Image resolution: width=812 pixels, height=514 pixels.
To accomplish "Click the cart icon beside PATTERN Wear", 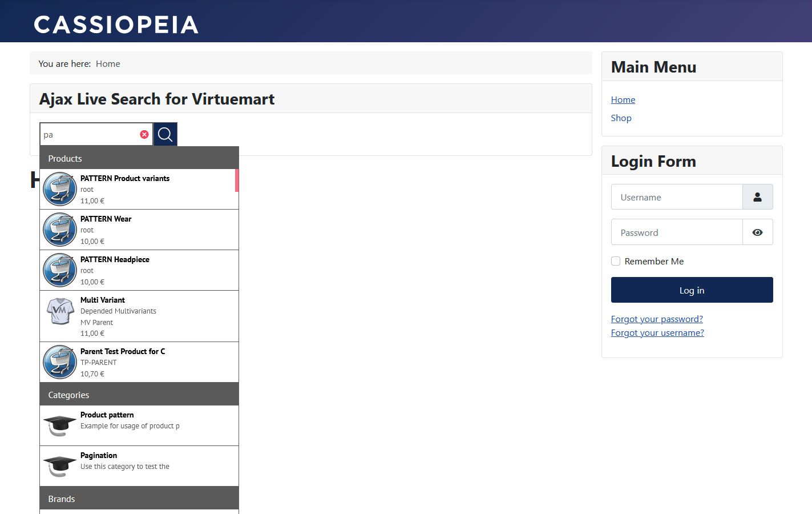I will click(60, 230).
